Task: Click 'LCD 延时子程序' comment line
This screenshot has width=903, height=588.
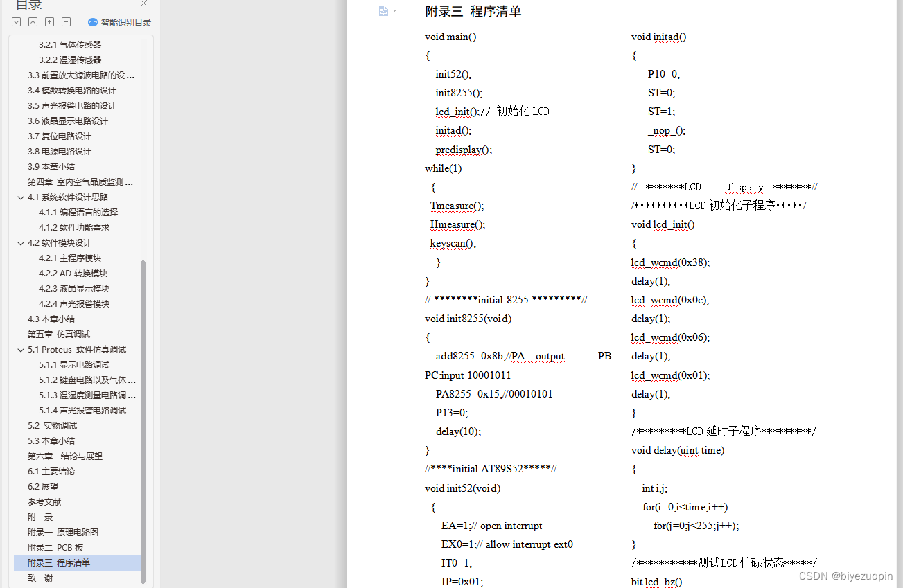Action: [724, 431]
